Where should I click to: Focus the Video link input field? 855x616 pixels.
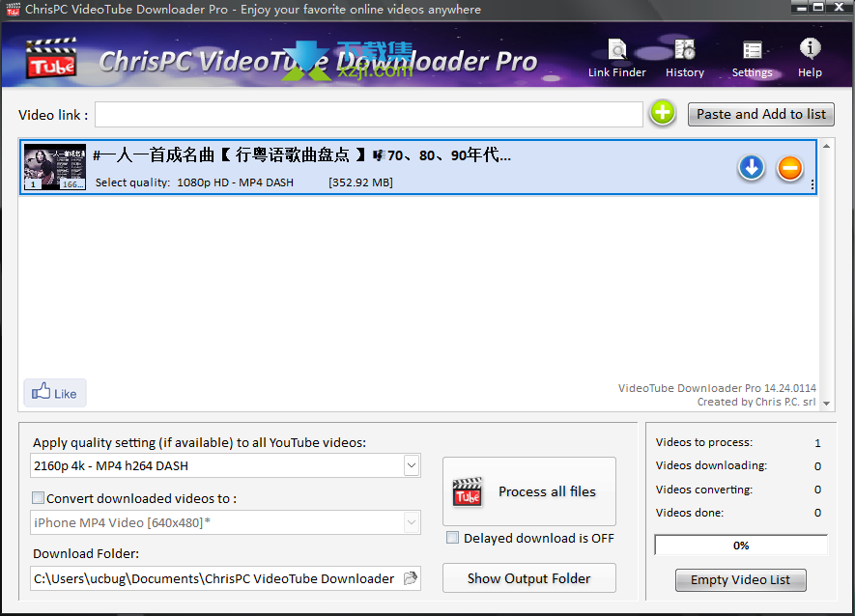tap(369, 115)
